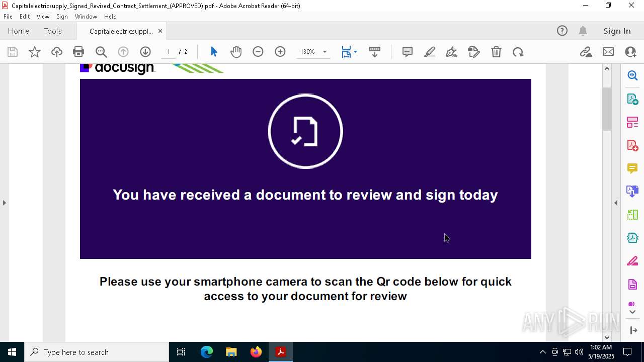Click the taskbar search box
644x362 pixels.
(97, 352)
